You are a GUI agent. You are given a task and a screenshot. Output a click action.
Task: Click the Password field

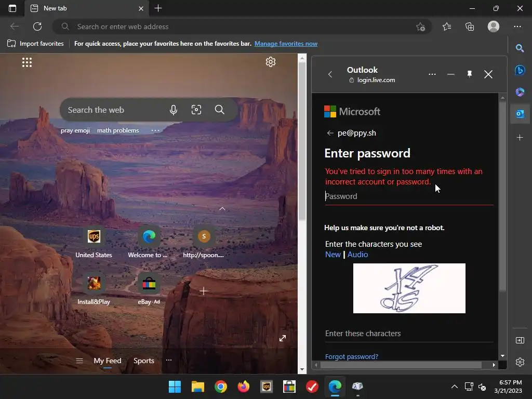coord(409,196)
